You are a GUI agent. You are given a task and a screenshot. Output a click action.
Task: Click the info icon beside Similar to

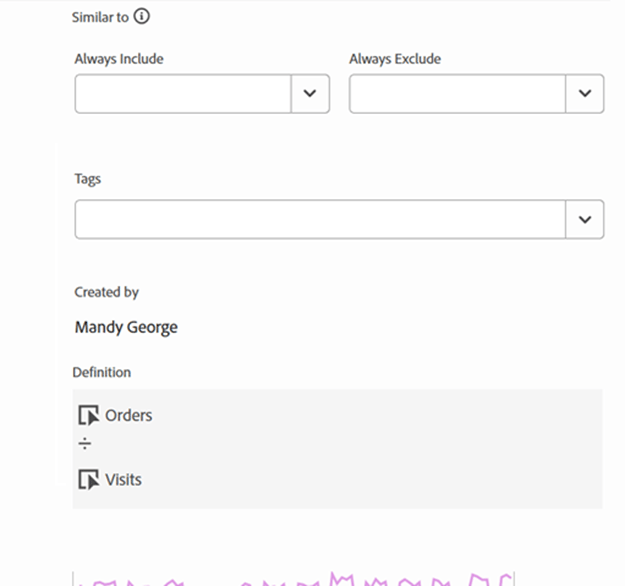tap(142, 17)
